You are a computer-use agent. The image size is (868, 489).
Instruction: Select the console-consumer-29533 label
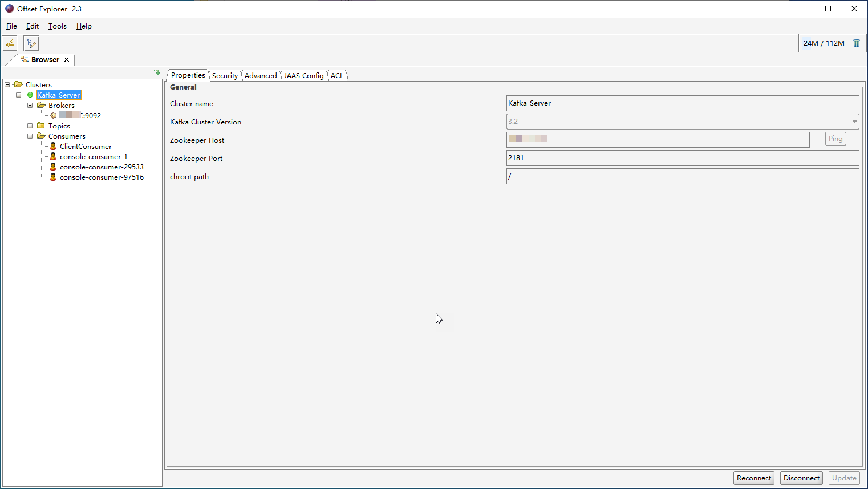102,167
